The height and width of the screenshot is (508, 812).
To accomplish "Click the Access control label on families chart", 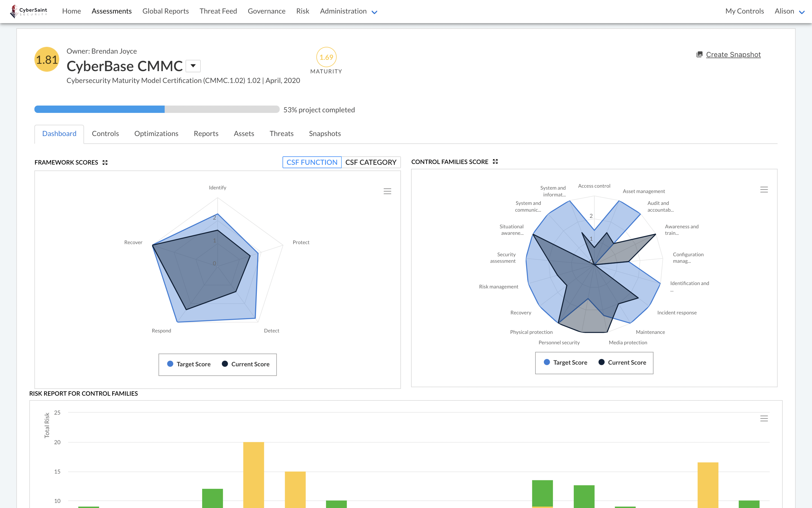I will click(x=594, y=186).
